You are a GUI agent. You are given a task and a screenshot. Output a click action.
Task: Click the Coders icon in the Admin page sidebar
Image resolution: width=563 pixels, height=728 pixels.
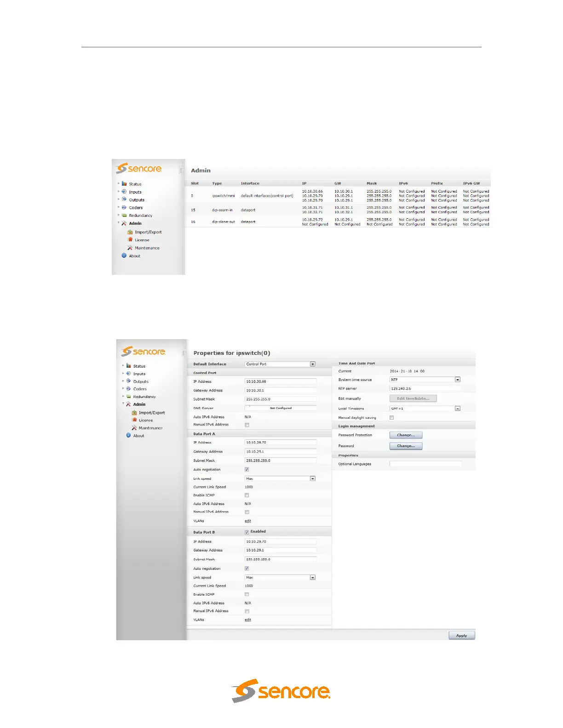(x=124, y=207)
